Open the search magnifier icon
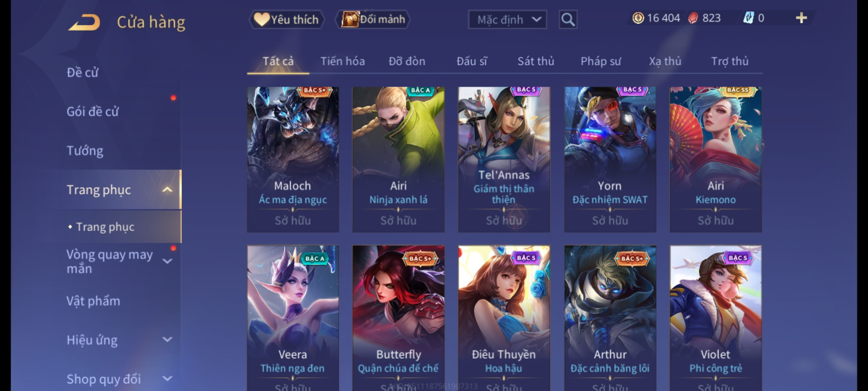This screenshot has height=391, width=868. pos(568,20)
